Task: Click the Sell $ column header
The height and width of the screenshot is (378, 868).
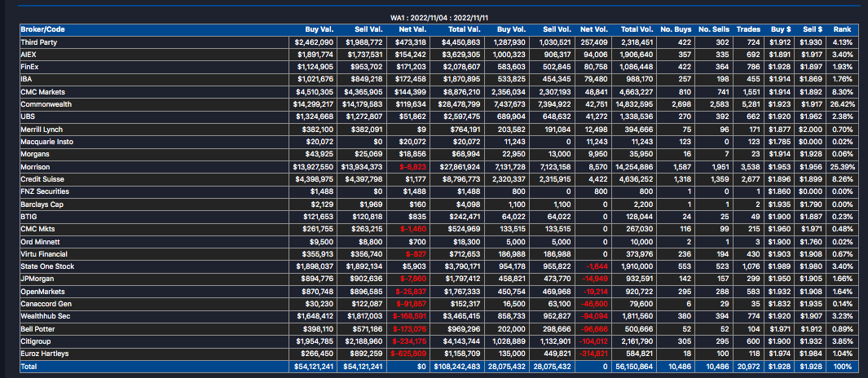Action: (x=812, y=29)
